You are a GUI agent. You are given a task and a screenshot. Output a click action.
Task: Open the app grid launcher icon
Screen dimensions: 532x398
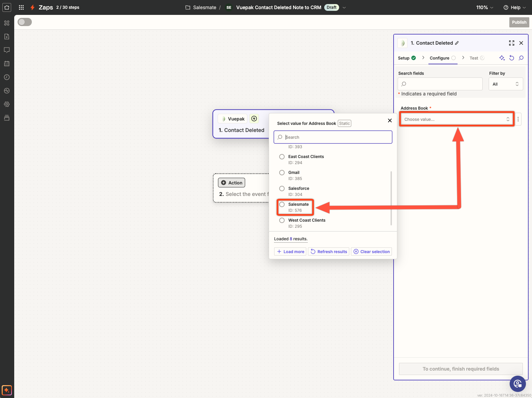coord(21,7)
